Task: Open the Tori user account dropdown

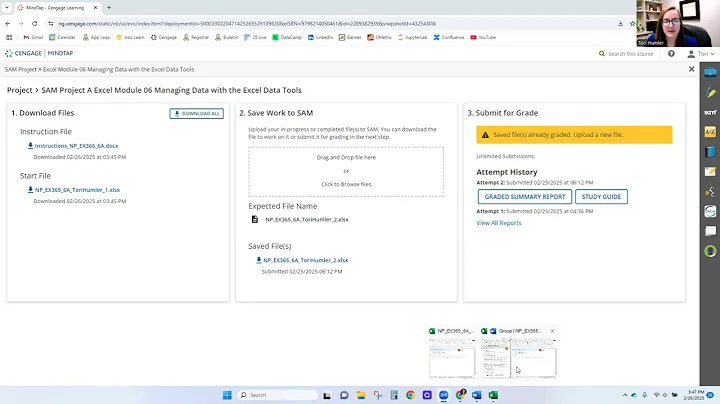Action: point(701,54)
